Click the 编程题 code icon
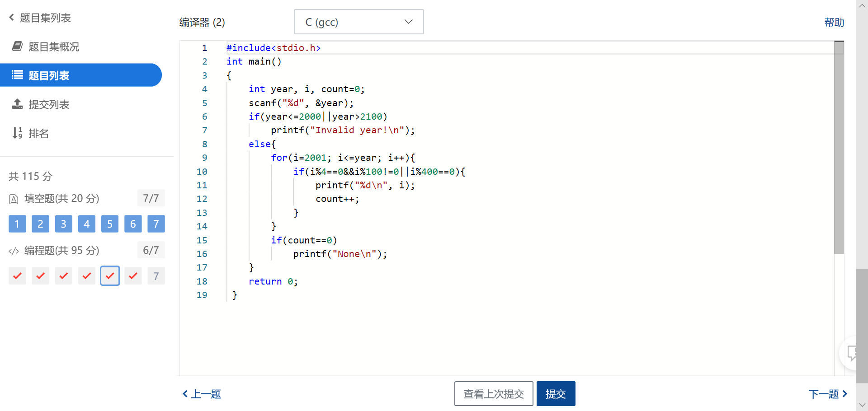This screenshot has width=868, height=411. pos(14,251)
